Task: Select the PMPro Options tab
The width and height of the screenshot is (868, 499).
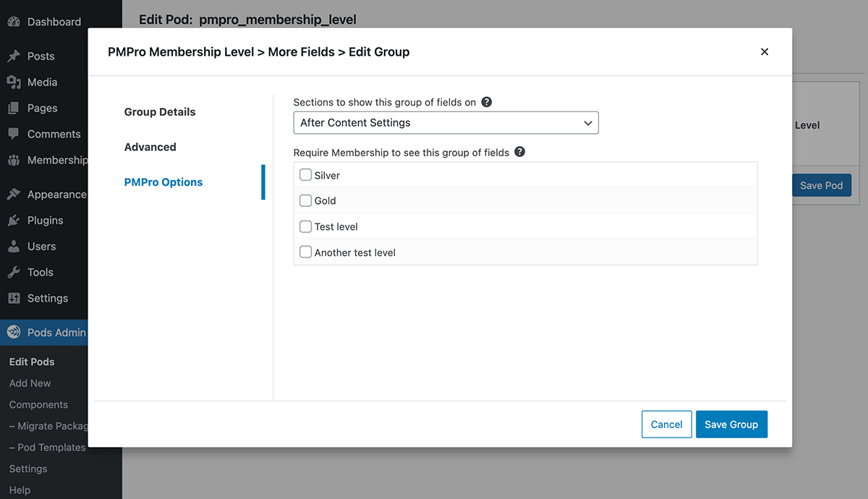Action: [163, 182]
